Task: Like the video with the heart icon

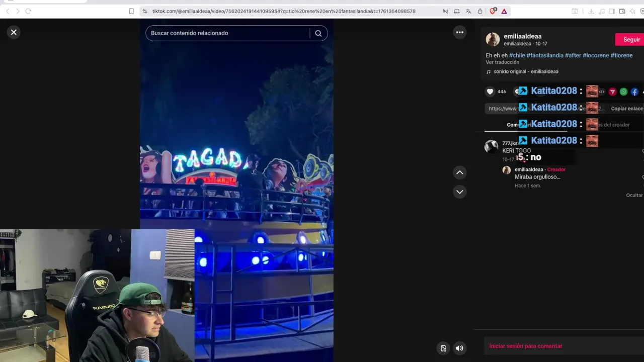Action: [x=490, y=92]
